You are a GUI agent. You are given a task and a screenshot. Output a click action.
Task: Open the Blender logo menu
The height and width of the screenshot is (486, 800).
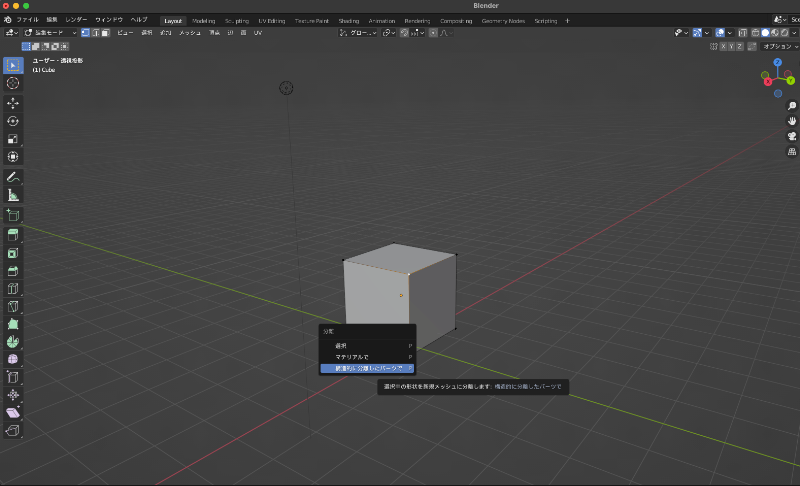[x=8, y=20]
